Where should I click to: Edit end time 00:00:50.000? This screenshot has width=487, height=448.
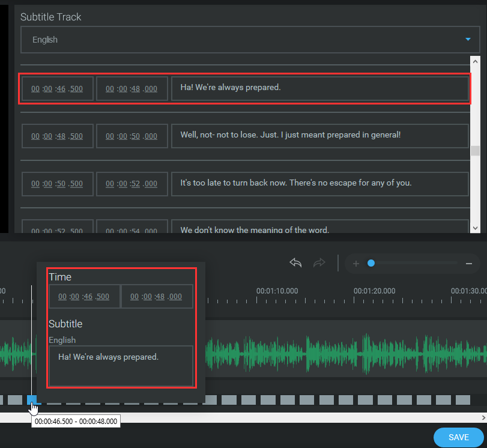pyautogui.click(x=132, y=136)
